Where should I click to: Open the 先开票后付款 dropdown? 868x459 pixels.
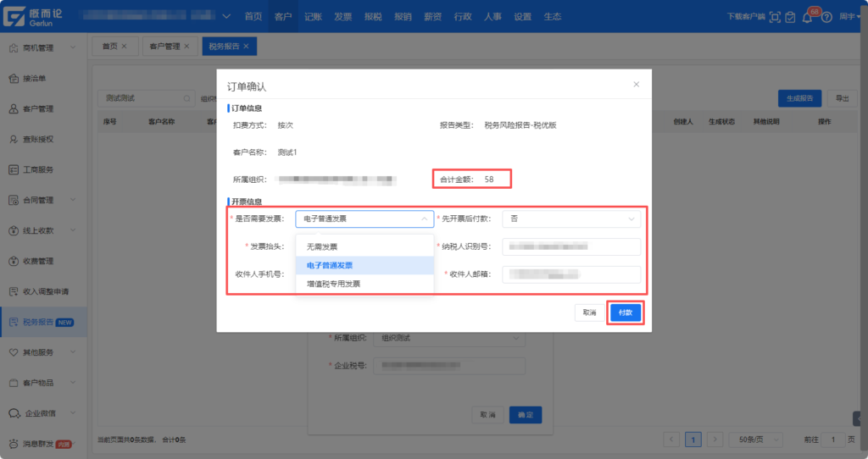(571, 218)
